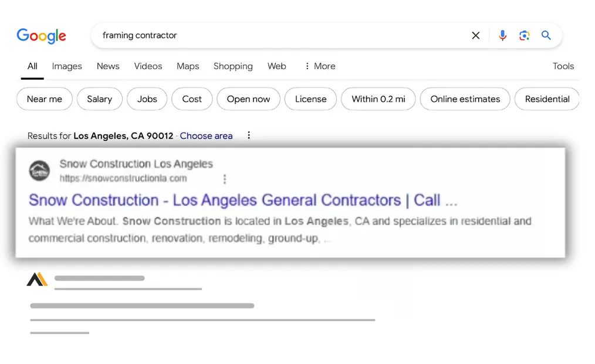Viewport: 595px width, 364px height.
Task: Open the Web tab
Action: 276,66
